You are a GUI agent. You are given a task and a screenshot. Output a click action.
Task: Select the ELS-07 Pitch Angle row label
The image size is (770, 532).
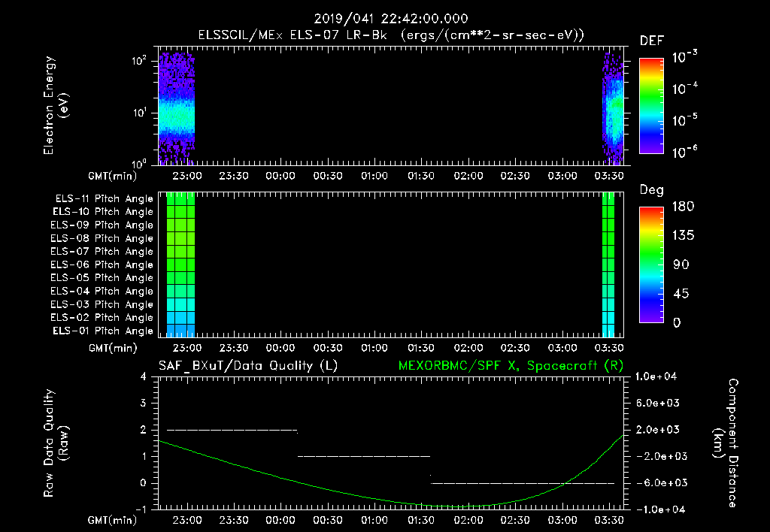click(102, 251)
